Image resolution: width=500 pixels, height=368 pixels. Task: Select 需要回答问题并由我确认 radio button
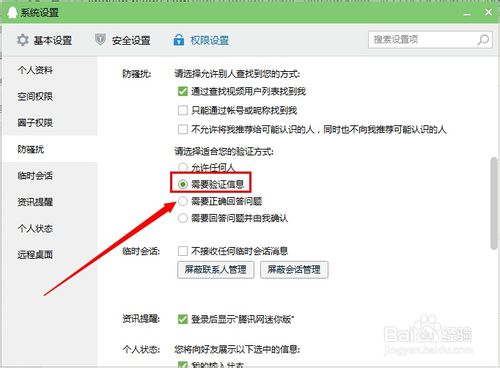tap(183, 218)
